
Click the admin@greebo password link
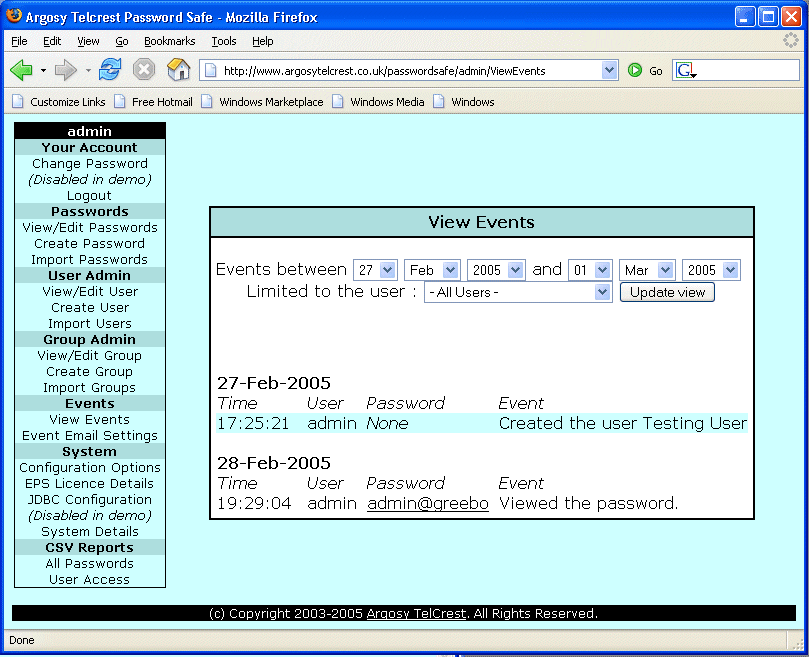pyautogui.click(x=428, y=503)
